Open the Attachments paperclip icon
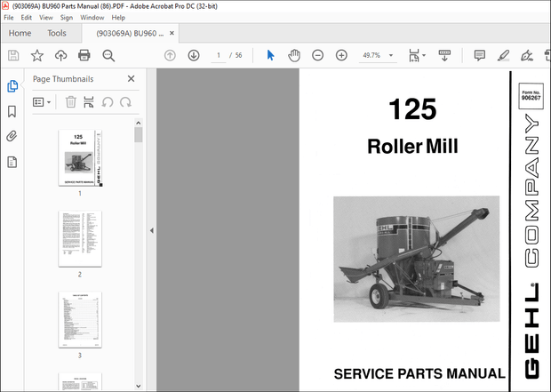The width and height of the screenshot is (551, 392). point(12,136)
